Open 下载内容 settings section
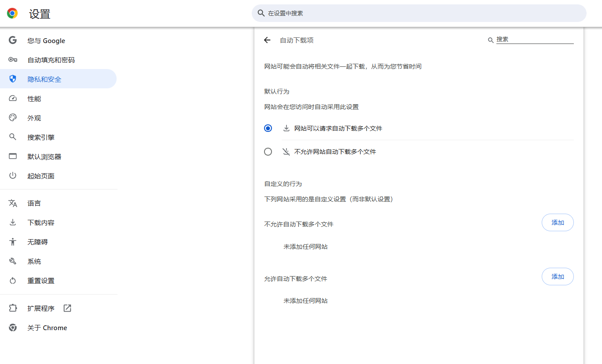The width and height of the screenshot is (602, 364). (59, 222)
